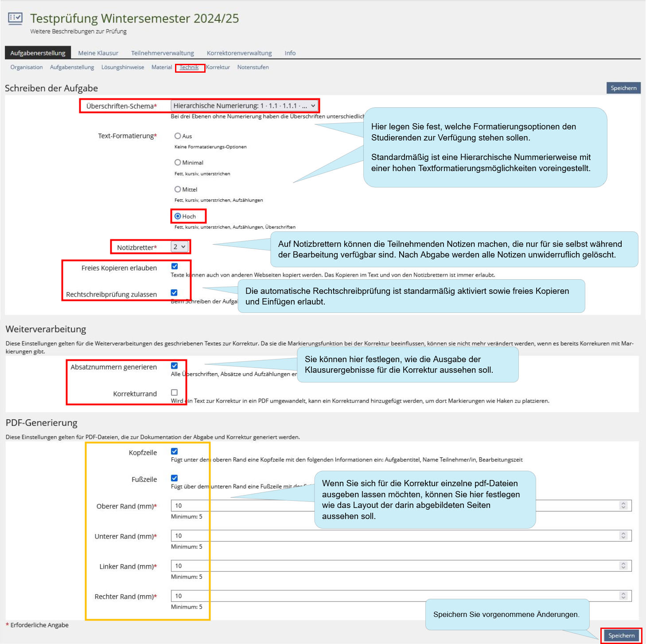Open the Info tab
The width and height of the screenshot is (646, 644).
tap(290, 53)
